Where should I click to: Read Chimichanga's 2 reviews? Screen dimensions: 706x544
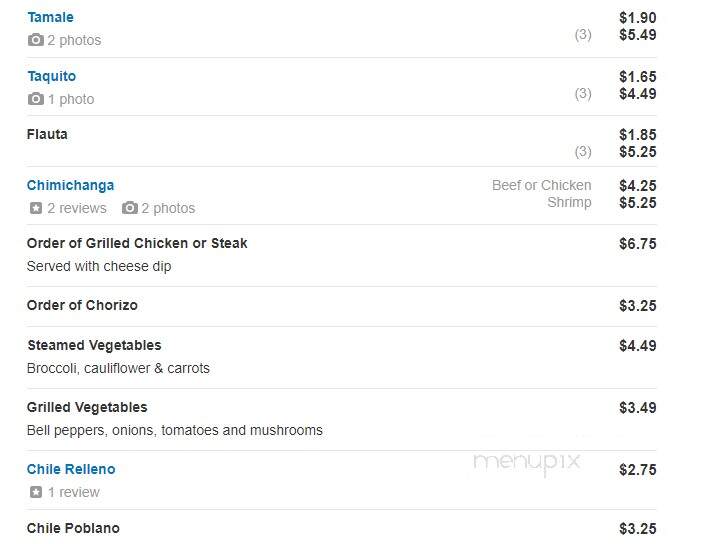click(77, 208)
